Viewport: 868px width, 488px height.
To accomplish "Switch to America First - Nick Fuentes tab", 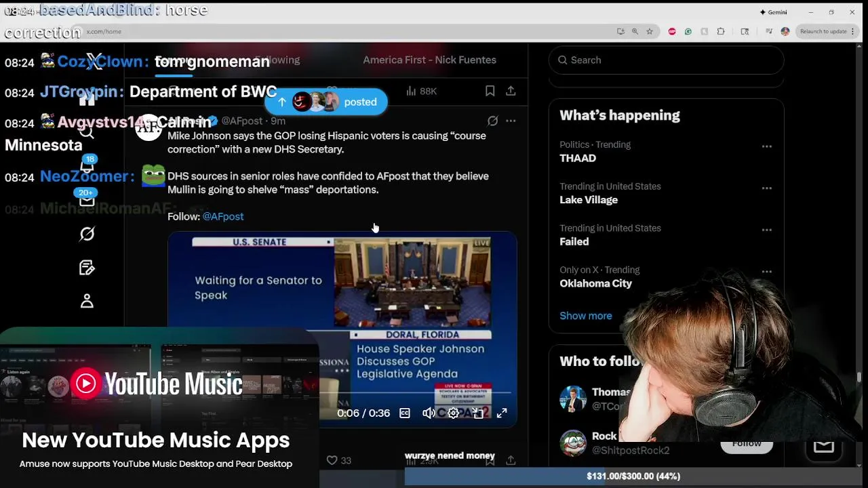I will [x=429, y=60].
